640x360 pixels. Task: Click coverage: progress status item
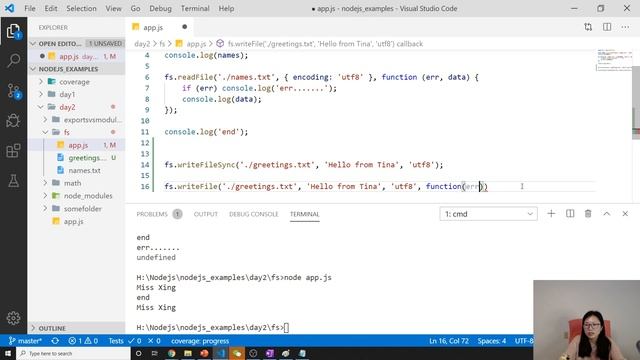click(200, 341)
